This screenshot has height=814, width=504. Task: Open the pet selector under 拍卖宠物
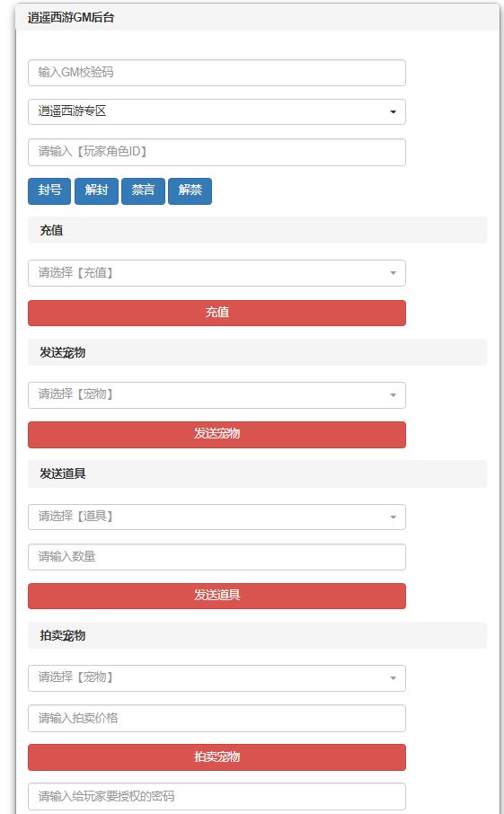(217, 678)
